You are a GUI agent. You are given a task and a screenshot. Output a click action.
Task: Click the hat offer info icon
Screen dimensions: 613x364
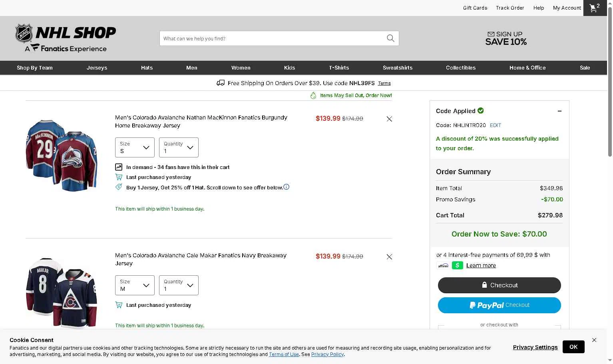(x=286, y=187)
